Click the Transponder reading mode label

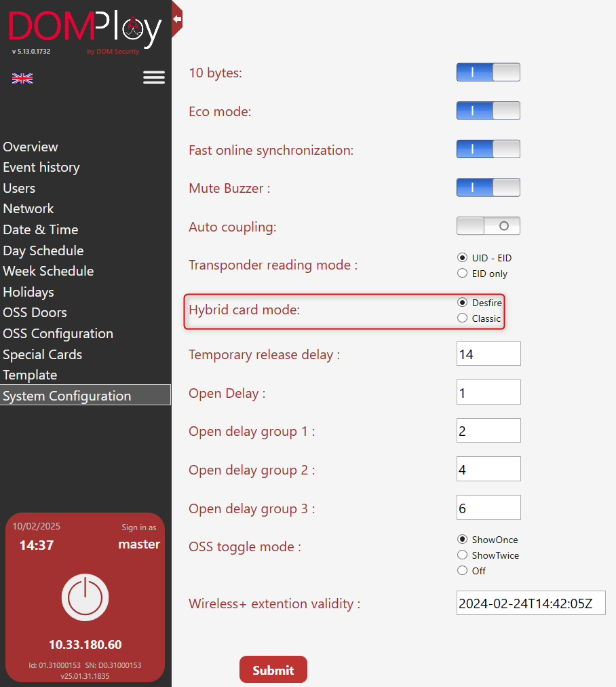273,265
